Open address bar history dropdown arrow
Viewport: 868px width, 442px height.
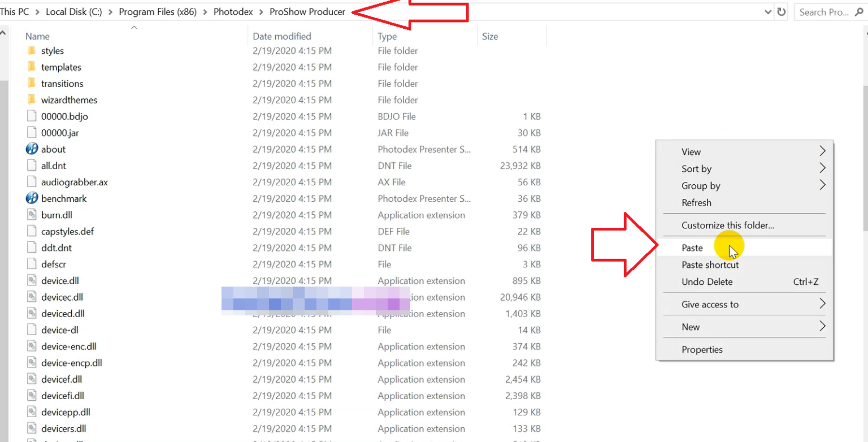pos(768,12)
